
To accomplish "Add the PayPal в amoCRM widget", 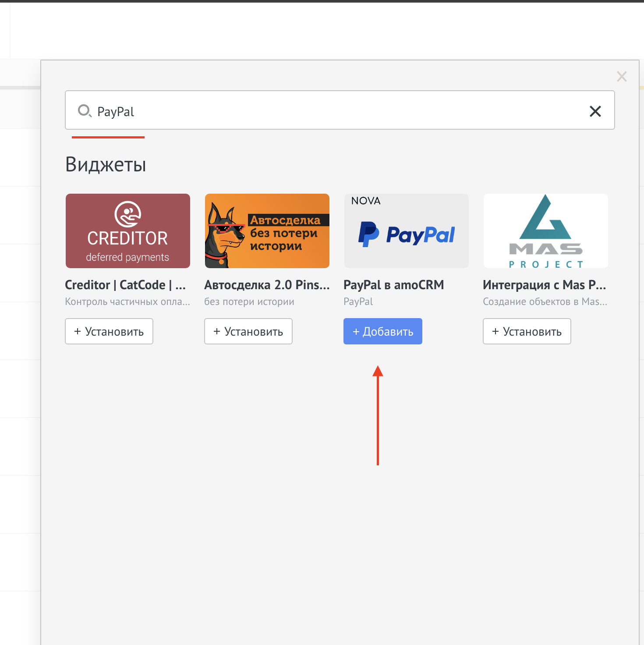I will [383, 331].
